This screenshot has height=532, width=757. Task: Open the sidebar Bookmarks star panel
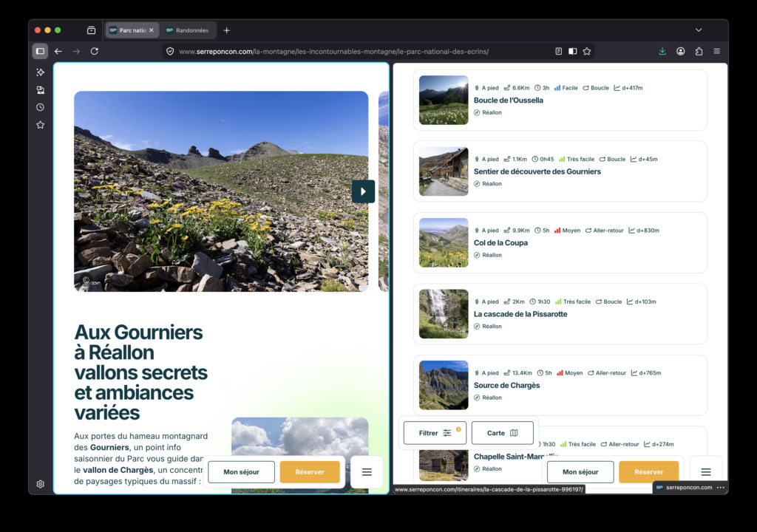tap(40, 125)
